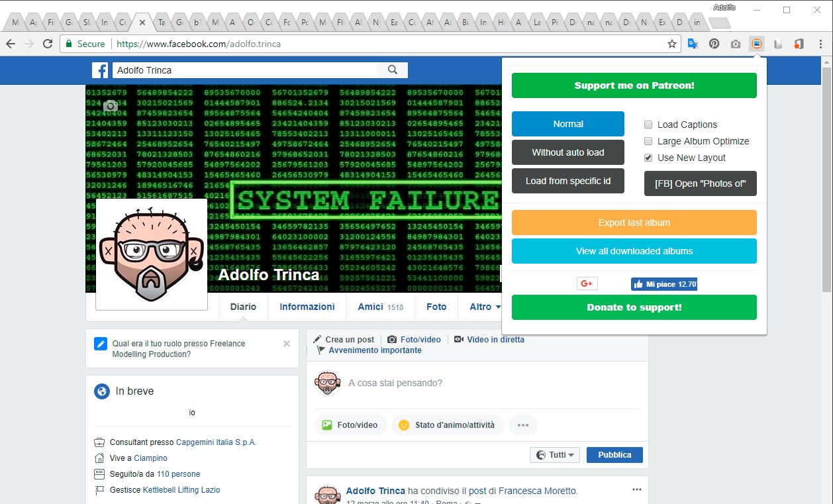
Task: Open the Ciampino location link
Action: pos(150,458)
